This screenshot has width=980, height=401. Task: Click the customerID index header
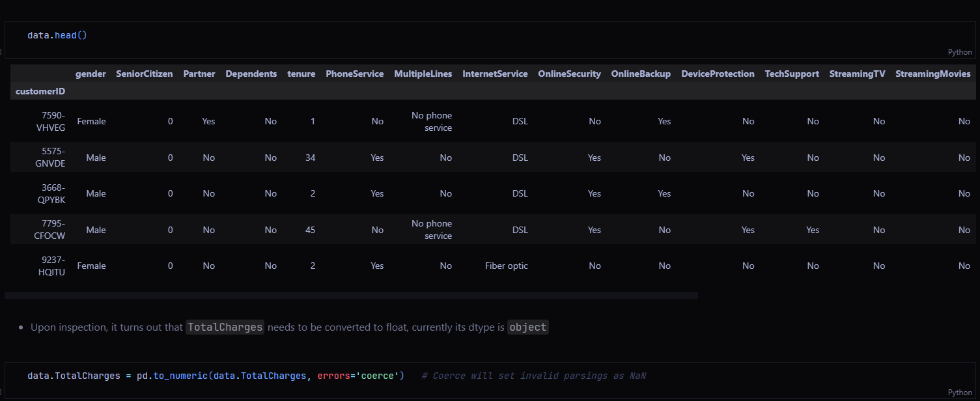click(x=40, y=91)
